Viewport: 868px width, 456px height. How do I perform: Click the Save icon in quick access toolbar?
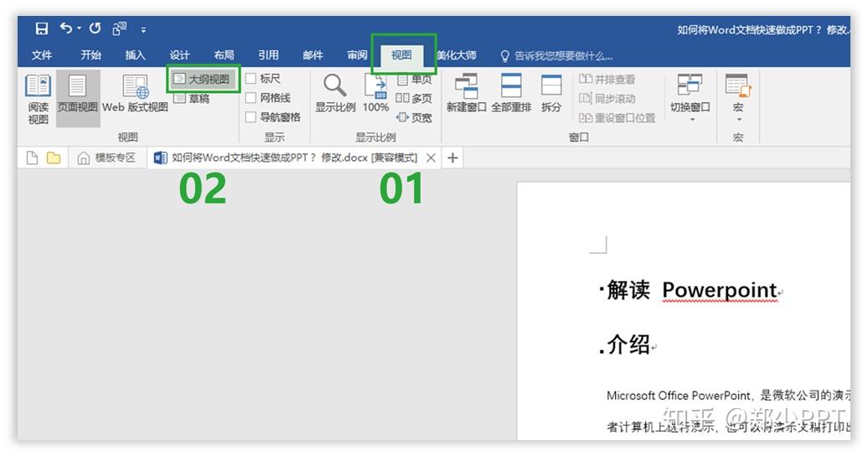tap(42, 28)
